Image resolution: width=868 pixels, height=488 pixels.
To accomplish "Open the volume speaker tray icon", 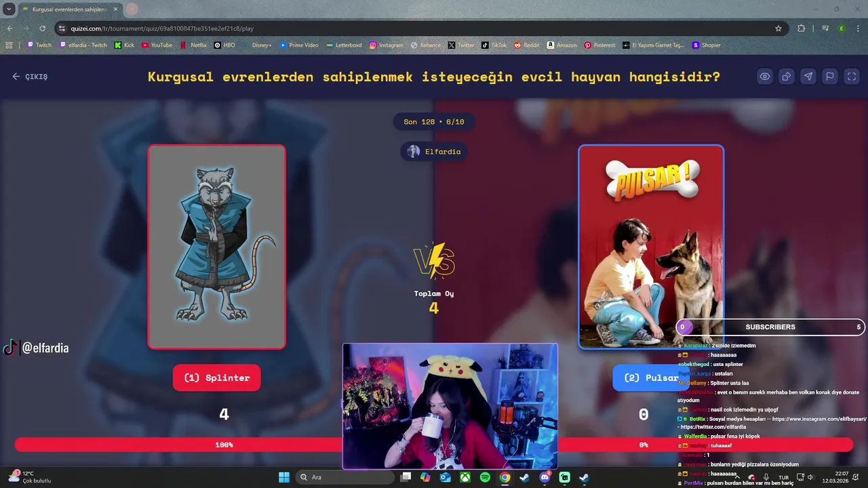I will click(x=811, y=477).
